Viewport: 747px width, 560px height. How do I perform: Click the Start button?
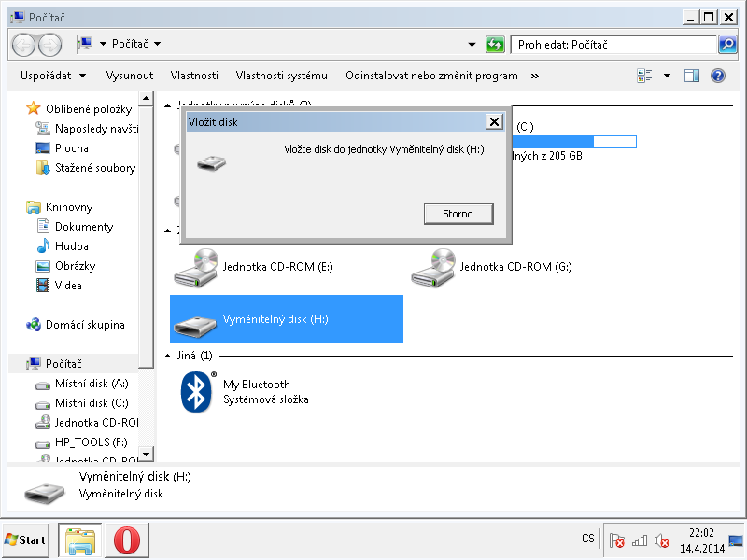(x=25, y=540)
